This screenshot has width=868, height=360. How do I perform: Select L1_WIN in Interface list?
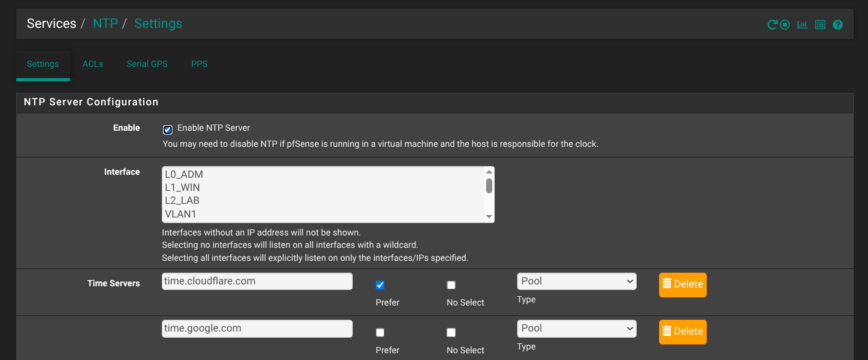[323, 188]
